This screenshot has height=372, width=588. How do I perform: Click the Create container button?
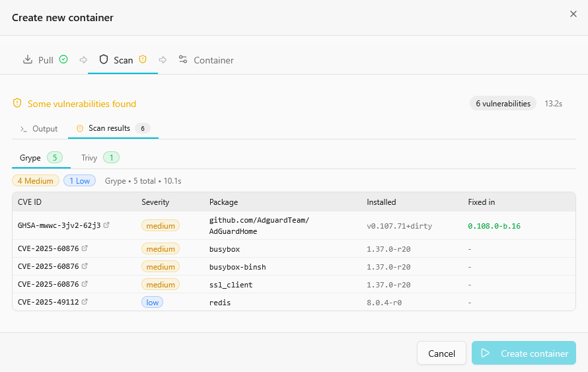click(x=523, y=353)
